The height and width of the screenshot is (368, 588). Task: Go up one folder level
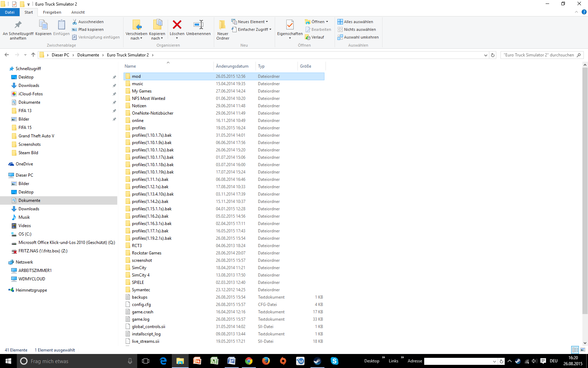(x=33, y=55)
